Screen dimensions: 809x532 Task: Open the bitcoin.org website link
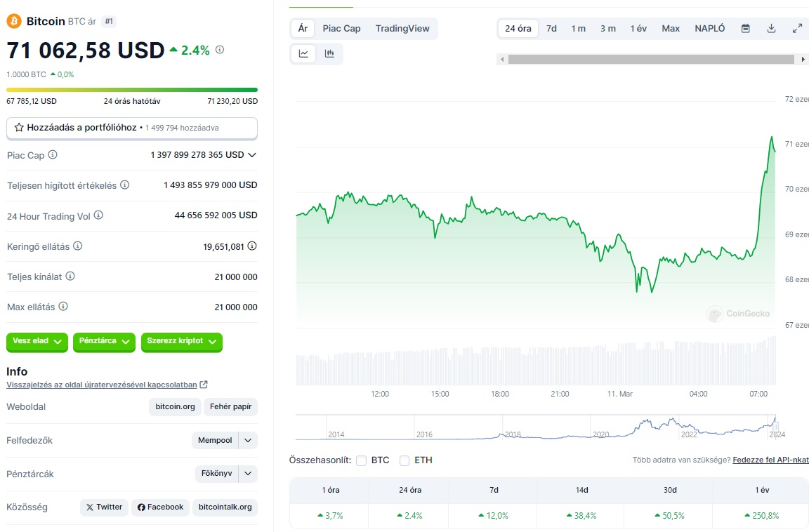tap(175, 407)
